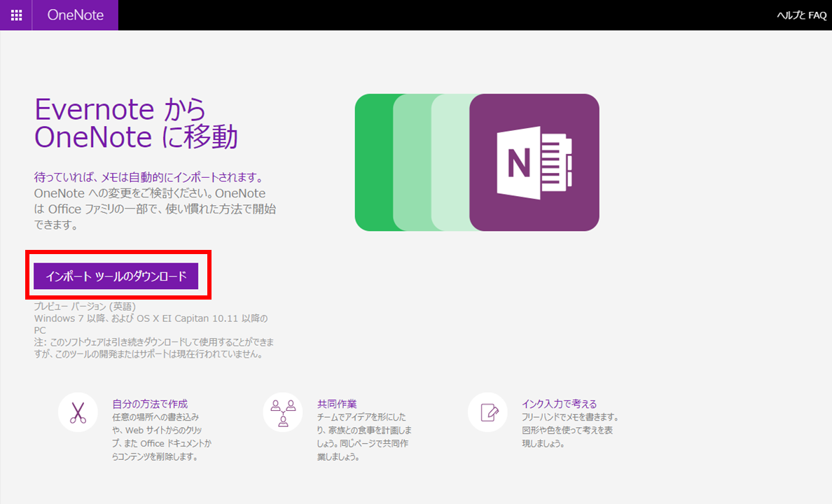The image size is (832, 504).
Task: Open the ヘルプと FAQ link
Action: point(801,15)
